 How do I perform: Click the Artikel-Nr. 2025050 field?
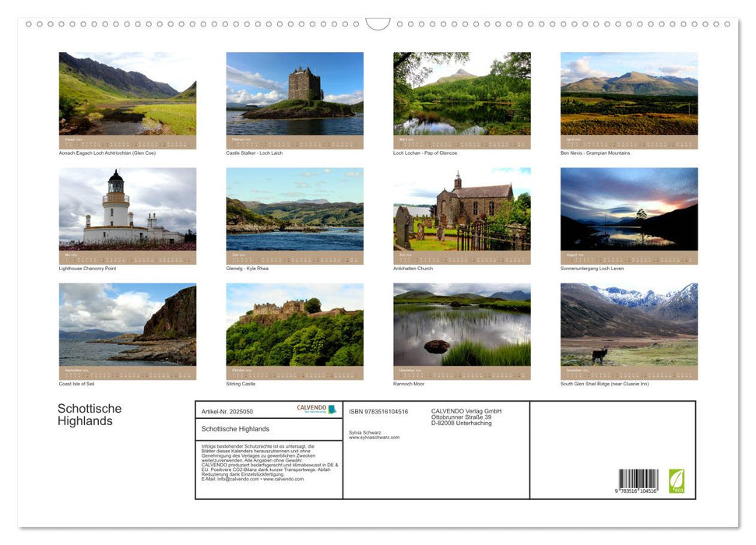[227, 411]
